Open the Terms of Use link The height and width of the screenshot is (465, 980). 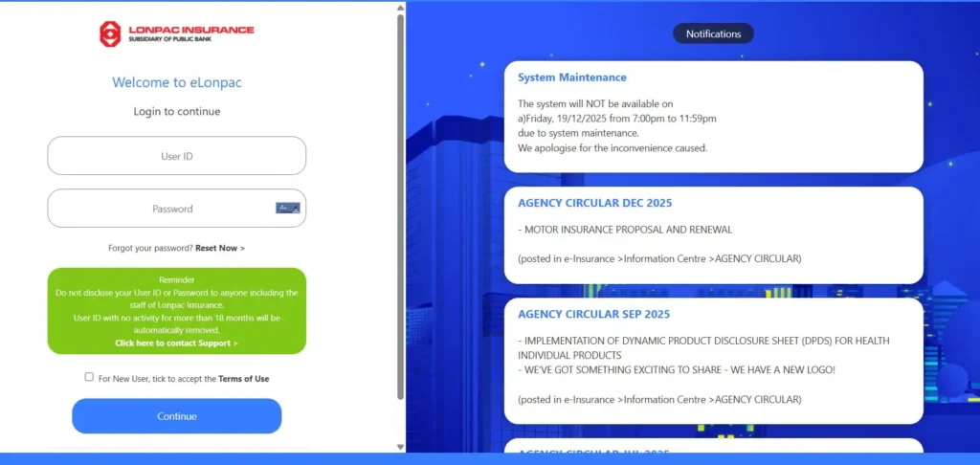pos(244,379)
